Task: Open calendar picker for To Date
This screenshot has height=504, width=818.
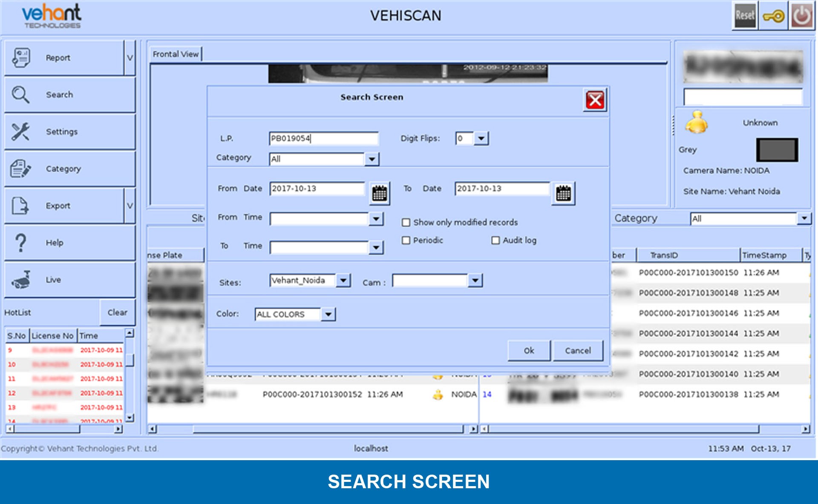Action: pos(563,193)
